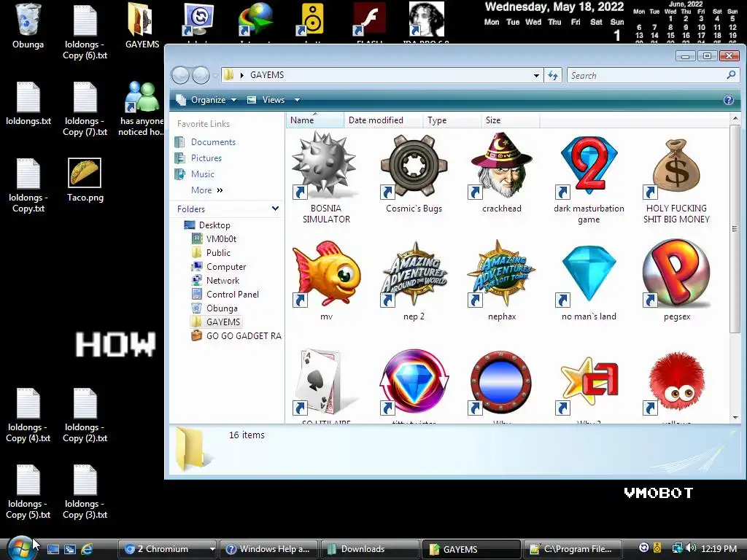This screenshot has height=560, width=747.
Task: Click the refresh button beside address bar
Action: click(553, 75)
